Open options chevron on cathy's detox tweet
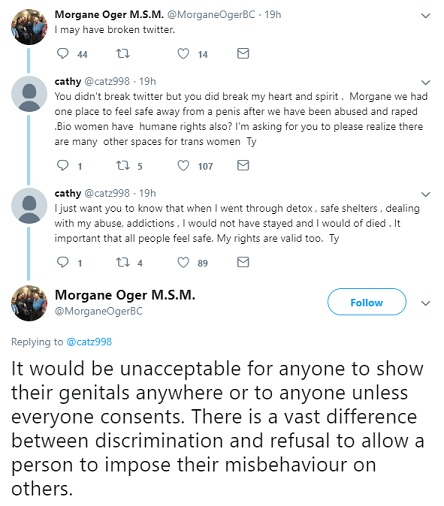This screenshot has width=444, height=506. pyautogui.click(x=426, y=194)
